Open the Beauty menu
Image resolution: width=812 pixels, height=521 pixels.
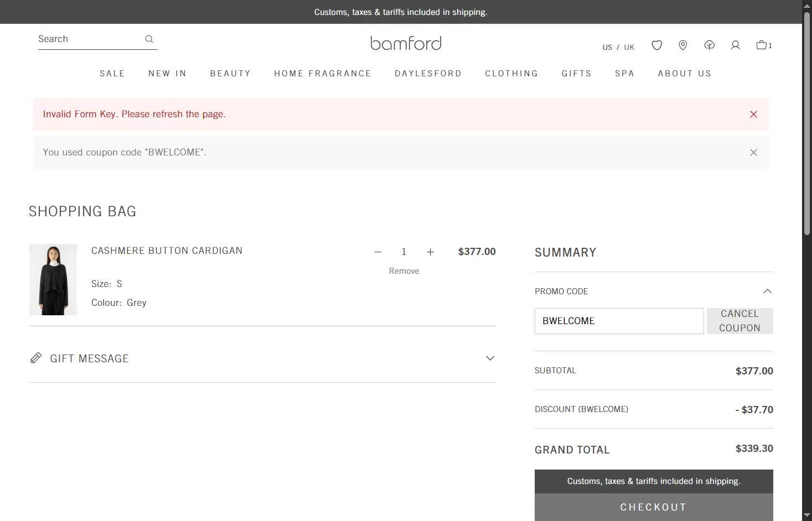230,74
